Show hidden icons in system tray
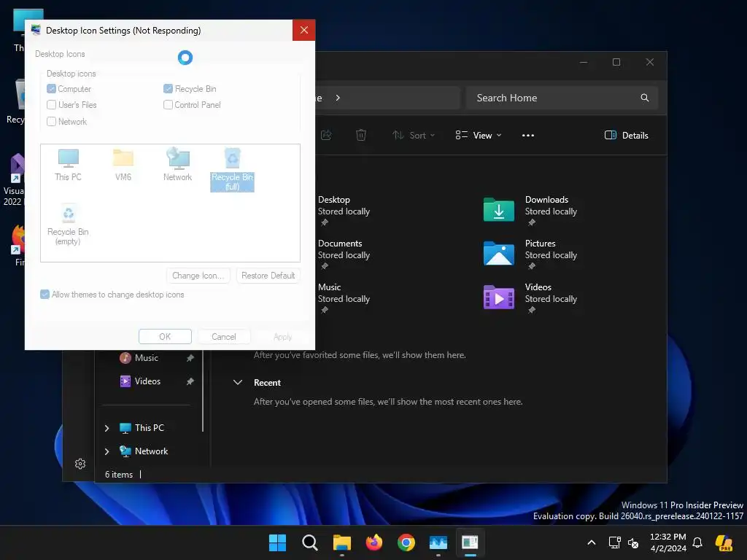Screen dimensions: 747x560 pyautogui.click(x=591, y=542)
